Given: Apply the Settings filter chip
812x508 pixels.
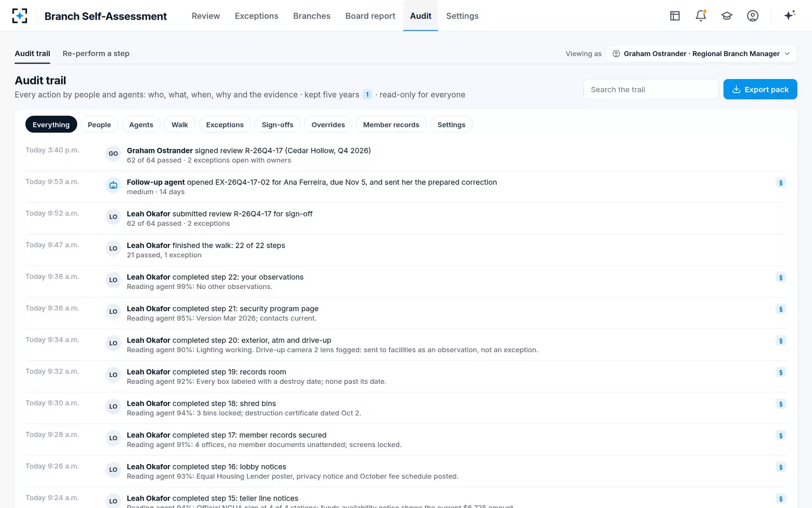Looking at the screenshot, I should click(x=452, y=125).
